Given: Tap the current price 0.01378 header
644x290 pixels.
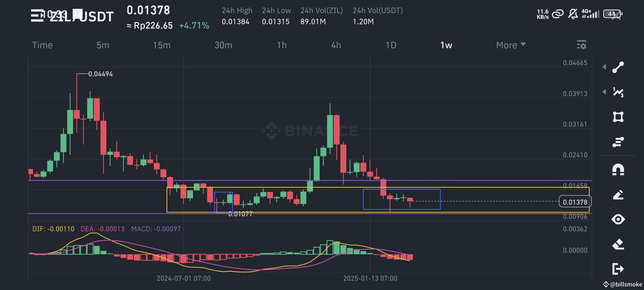Looking at the screenshot, I should tap(148, 10).
